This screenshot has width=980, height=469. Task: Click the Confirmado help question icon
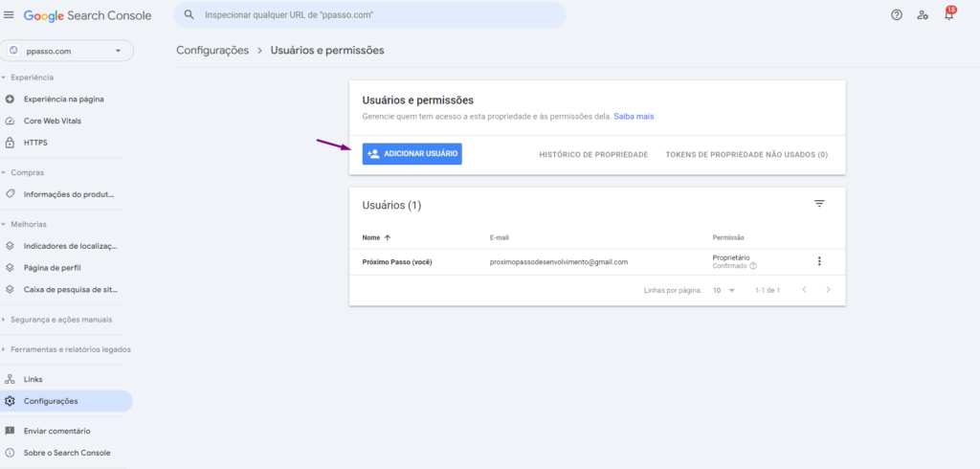click(752, 266)
